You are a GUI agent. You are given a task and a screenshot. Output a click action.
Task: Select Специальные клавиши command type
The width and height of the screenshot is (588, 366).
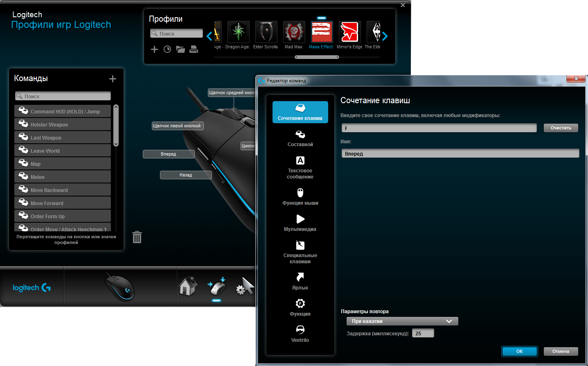[300, 252]
